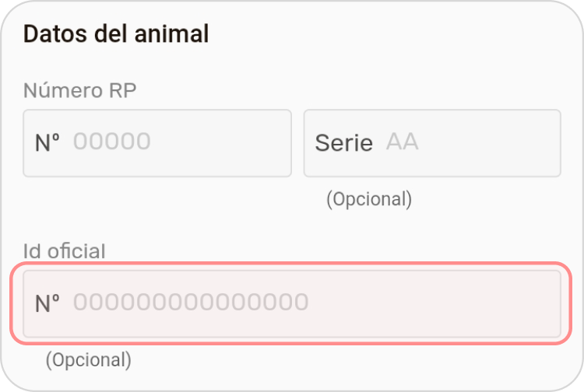This screenshot has width=584, height=392.
Task: Click the "00000" placeholder text
Action: 112,142
